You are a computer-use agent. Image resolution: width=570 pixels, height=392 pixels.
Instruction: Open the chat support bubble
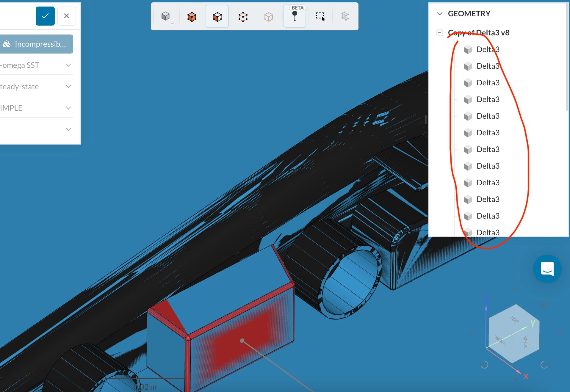[x=547, y=269]
